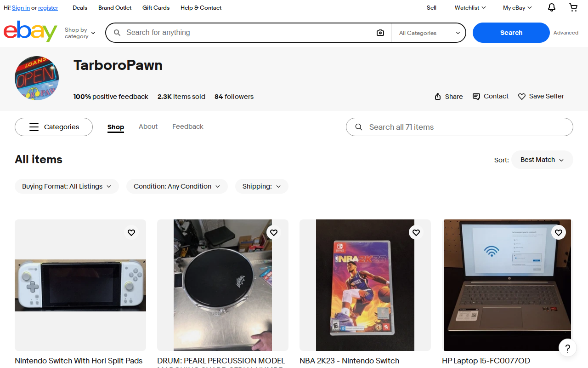Screen dimensions: 588x368
Task: Share the TarboroPawn store
Action: (x=449, y=97)
